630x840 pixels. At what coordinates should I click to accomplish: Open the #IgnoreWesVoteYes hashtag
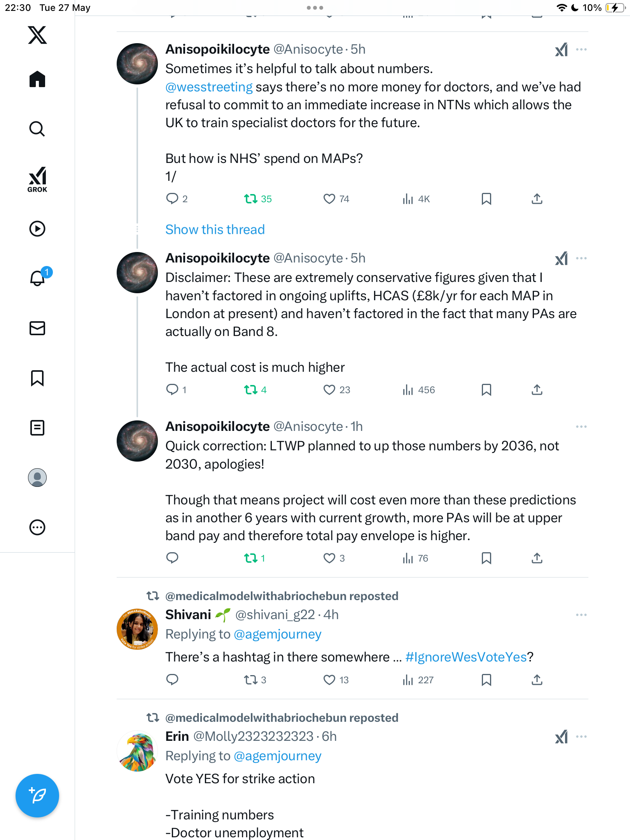pyautogui.click(x=466, y=657)
